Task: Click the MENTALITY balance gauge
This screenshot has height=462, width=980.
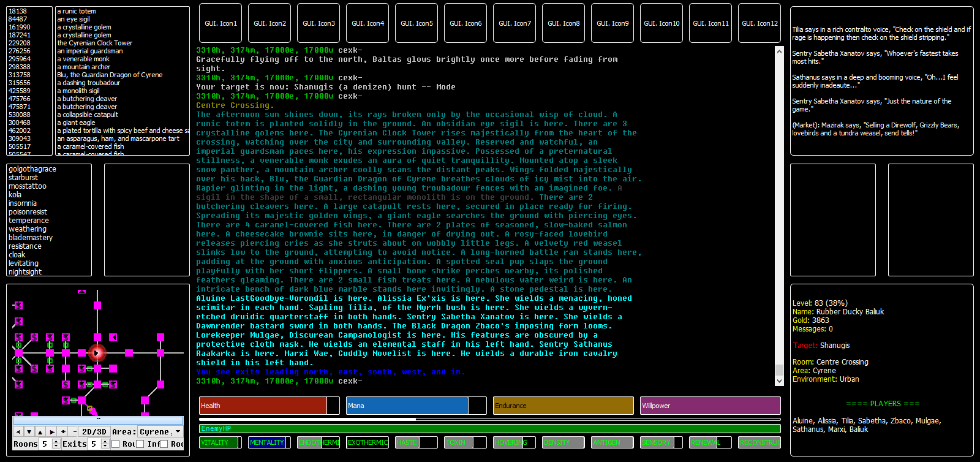Action: [269, 442]
